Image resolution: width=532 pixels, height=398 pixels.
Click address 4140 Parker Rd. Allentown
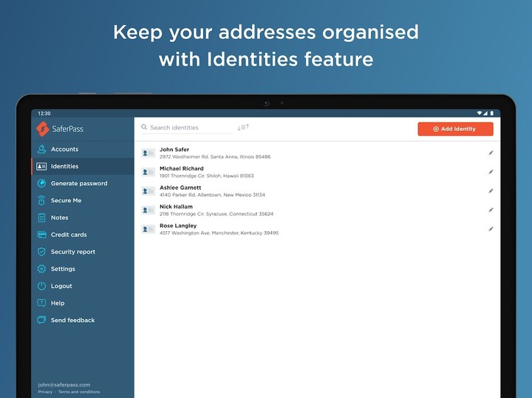pyautogui.click(x=212, y=195)
